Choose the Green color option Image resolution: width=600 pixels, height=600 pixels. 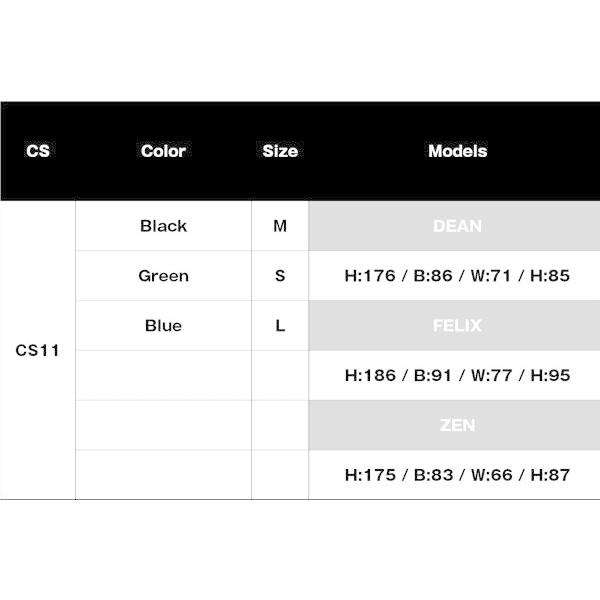[163, 276]
